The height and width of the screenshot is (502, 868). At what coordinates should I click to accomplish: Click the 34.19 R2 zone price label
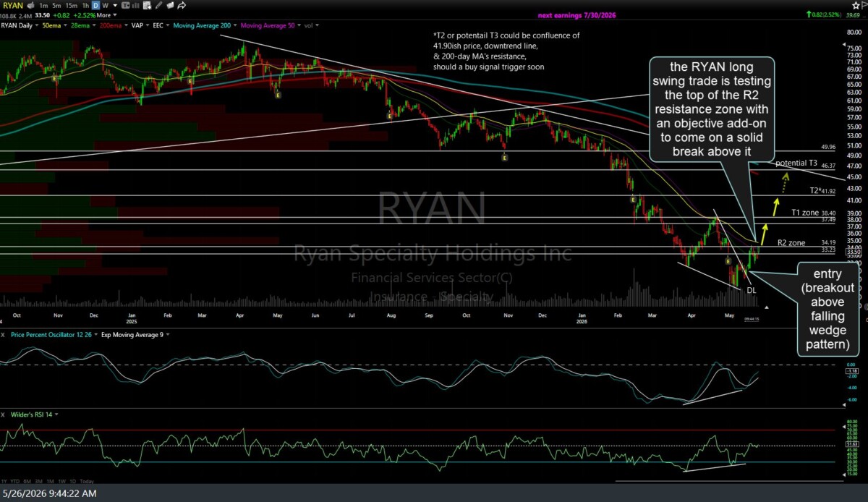click(x=829, y=242)
